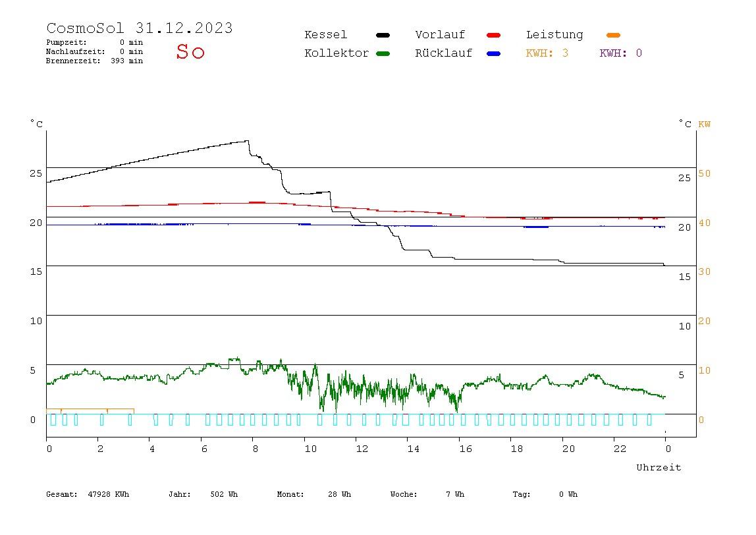The width and height of the screenshot is (756, 535).
Task: Select the "Leistung" legend label
Action: click(554, 35)
